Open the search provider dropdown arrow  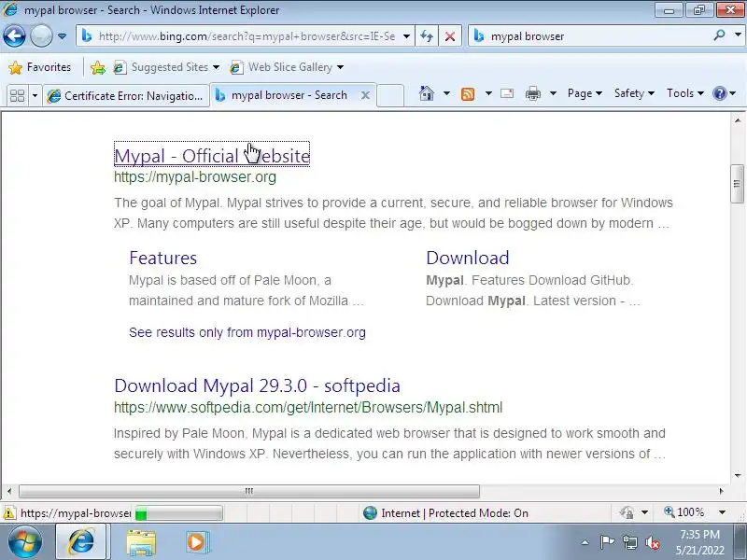(738, 35)
